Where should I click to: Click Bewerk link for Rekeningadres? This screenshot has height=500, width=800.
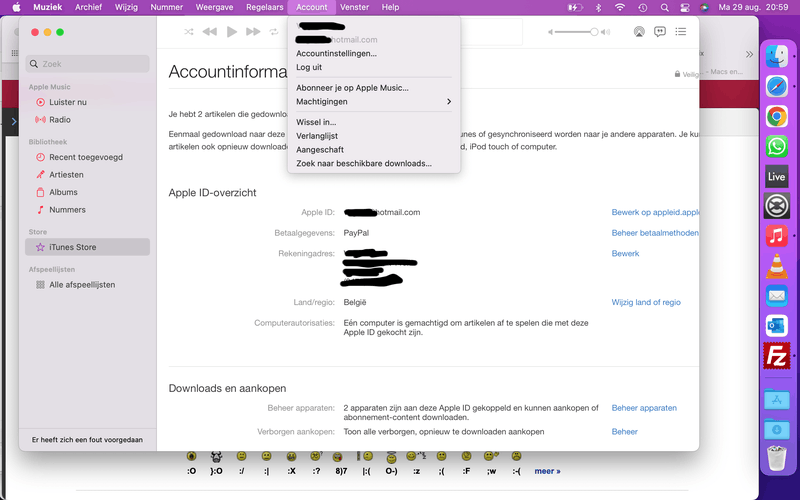[625, 253]
